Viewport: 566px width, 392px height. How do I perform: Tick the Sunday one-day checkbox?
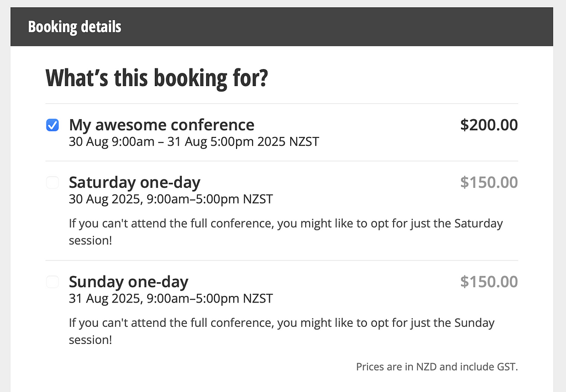tap(52, 282)
